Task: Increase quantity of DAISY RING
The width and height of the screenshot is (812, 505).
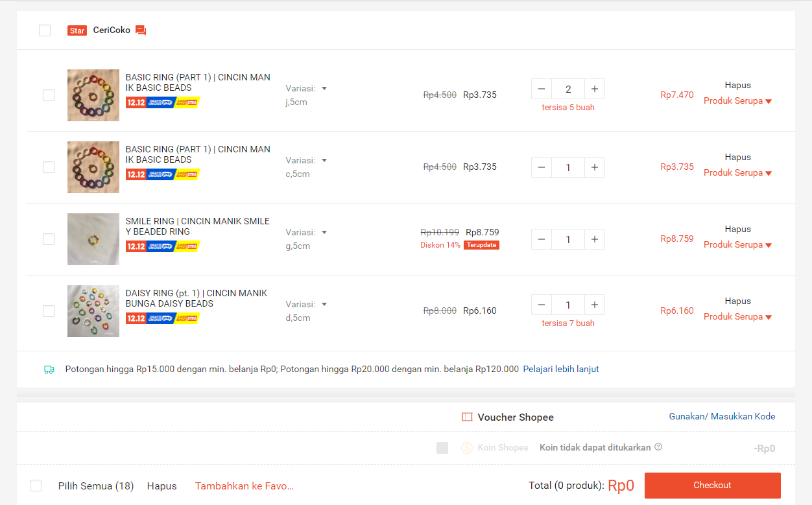Action: (x=595, y=305)
